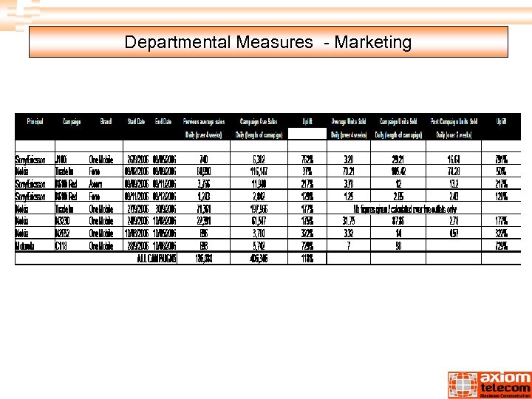The image size is (532, 399).
Task: Select the '50%' uplift cell
Action: (x=502, y=171)
